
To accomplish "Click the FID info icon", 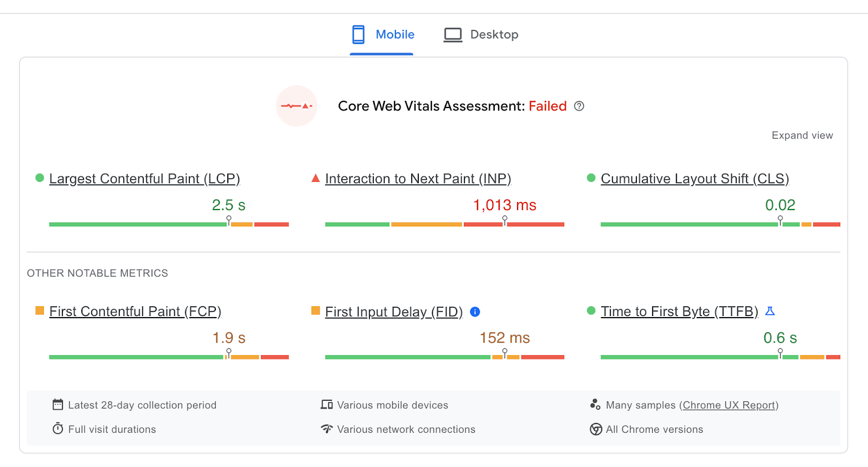I will 475,312.
